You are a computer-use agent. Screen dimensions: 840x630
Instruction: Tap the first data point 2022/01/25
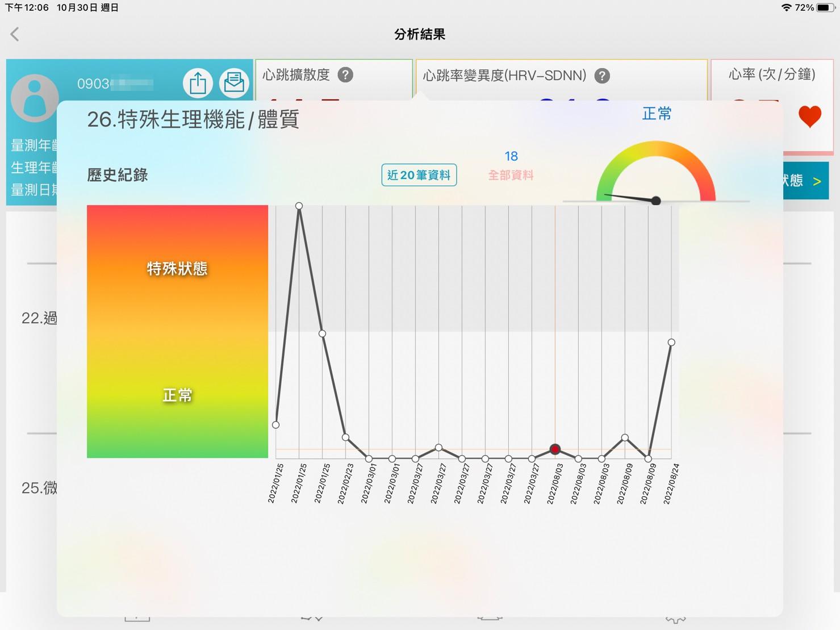coord(276,425)
